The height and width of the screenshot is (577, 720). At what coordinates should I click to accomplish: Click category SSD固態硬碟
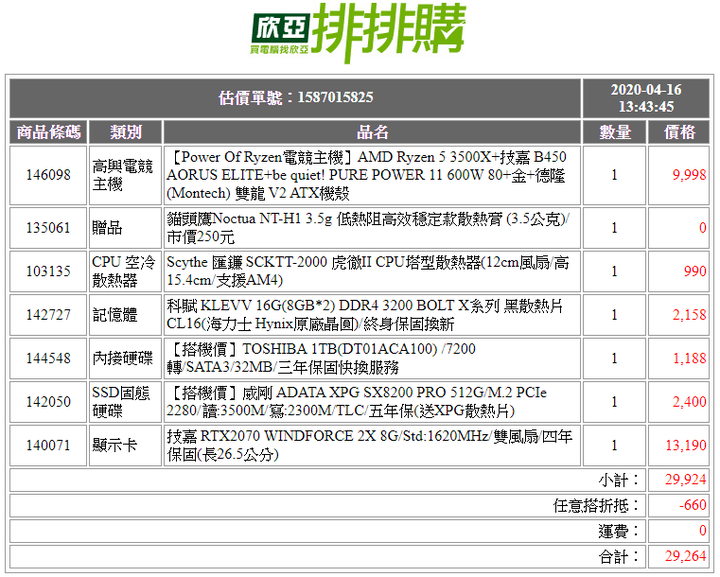[121, 402]
